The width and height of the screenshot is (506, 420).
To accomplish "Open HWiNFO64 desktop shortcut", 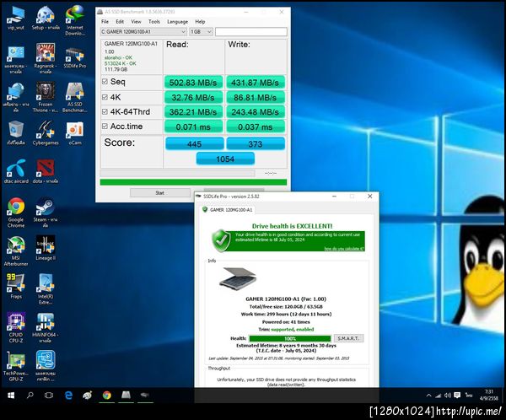I will coord(46,328).
